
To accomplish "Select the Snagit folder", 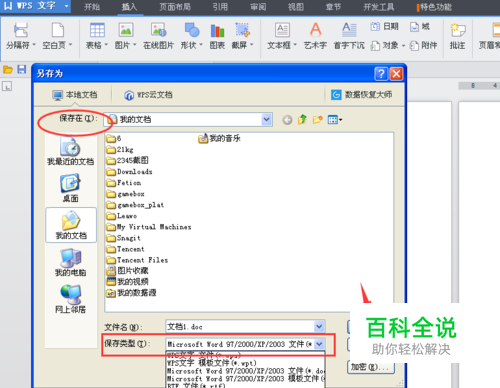I will pyautogui.click(x=123, y=238).
